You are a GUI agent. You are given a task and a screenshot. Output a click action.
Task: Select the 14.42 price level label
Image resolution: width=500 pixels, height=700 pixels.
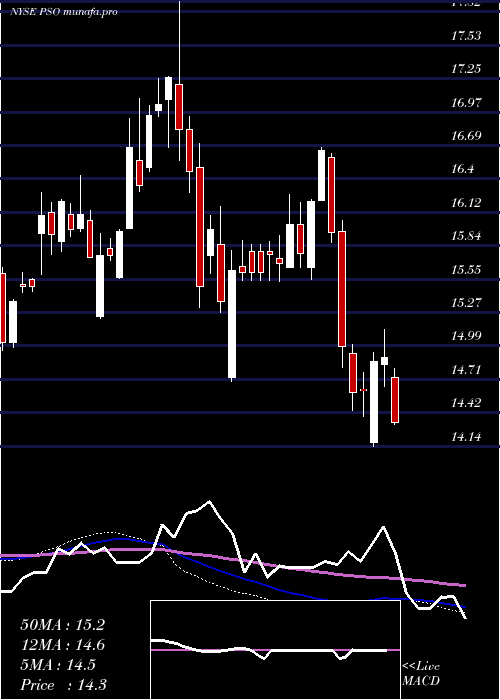click(x=466, y=403)
